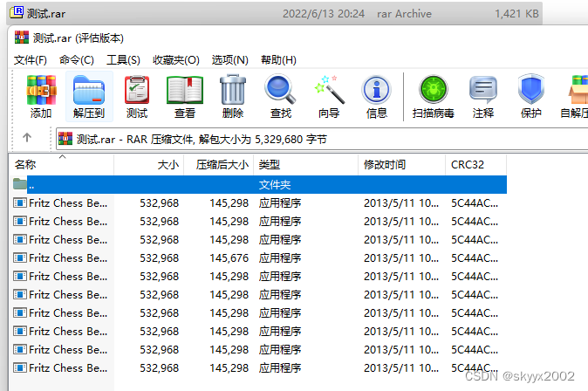588x391 pixels.
Task: Sort by the 修改时间 column header
Action: click(401, 165)
